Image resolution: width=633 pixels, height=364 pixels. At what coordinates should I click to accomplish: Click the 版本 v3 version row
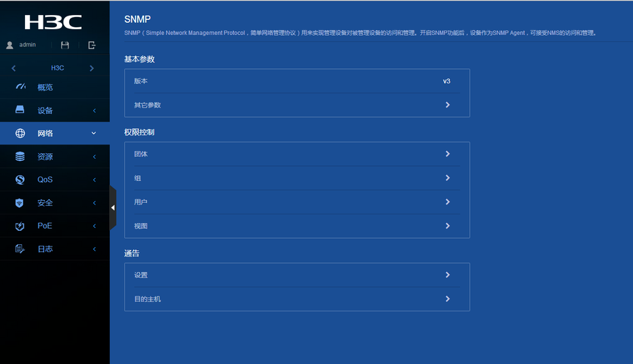point(297,81)
